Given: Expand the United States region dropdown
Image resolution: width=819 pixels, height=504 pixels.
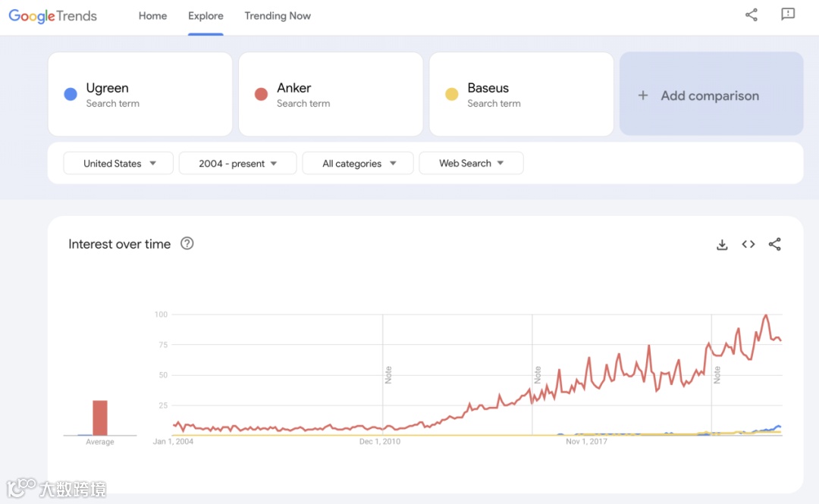Looking at the screenshot, I should 118,163.
